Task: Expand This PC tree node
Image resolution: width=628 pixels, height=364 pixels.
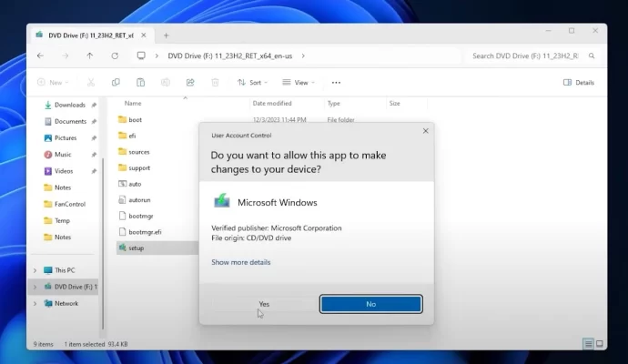Action: pyautogui.click(x=35, y=270)
